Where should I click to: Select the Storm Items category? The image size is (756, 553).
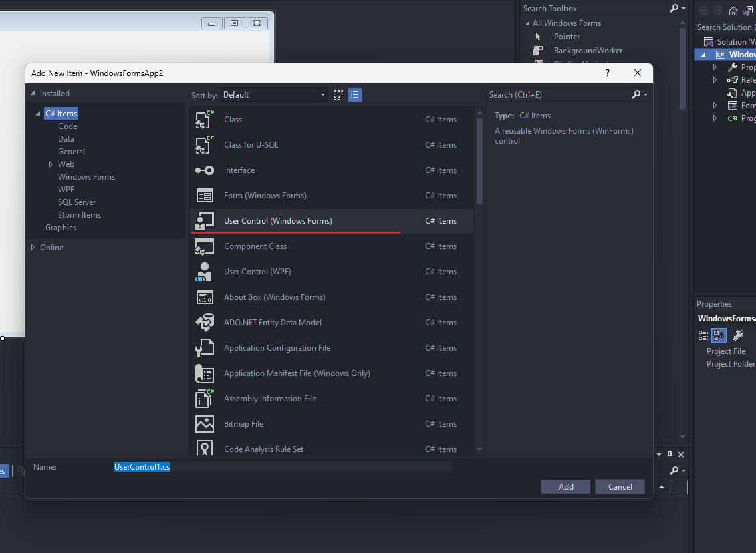click(x=80, y=215)
